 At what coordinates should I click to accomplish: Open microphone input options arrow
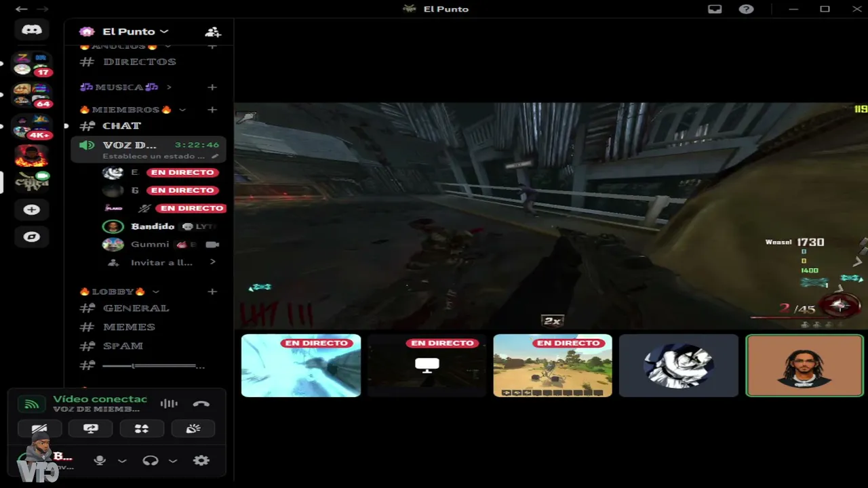122,461
